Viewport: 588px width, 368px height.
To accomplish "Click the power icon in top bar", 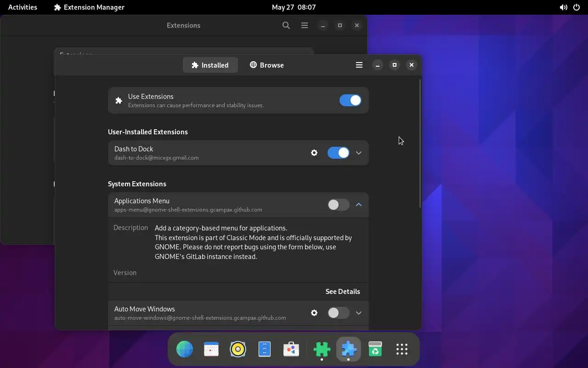I will [577, 7].
